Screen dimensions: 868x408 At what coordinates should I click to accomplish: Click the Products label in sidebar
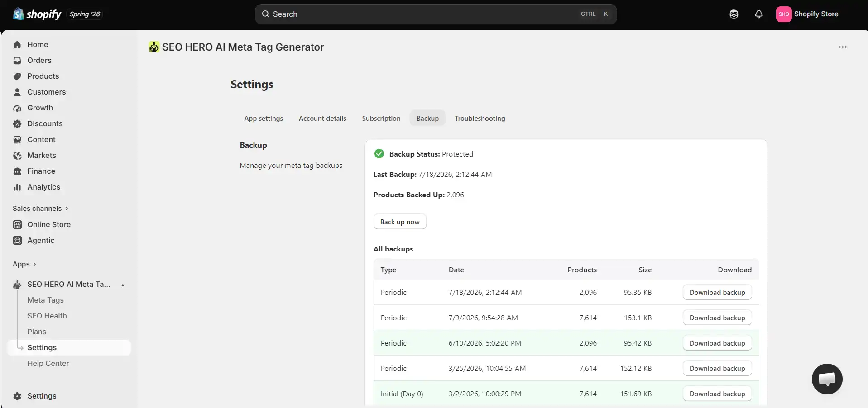[x=43, y=76]
